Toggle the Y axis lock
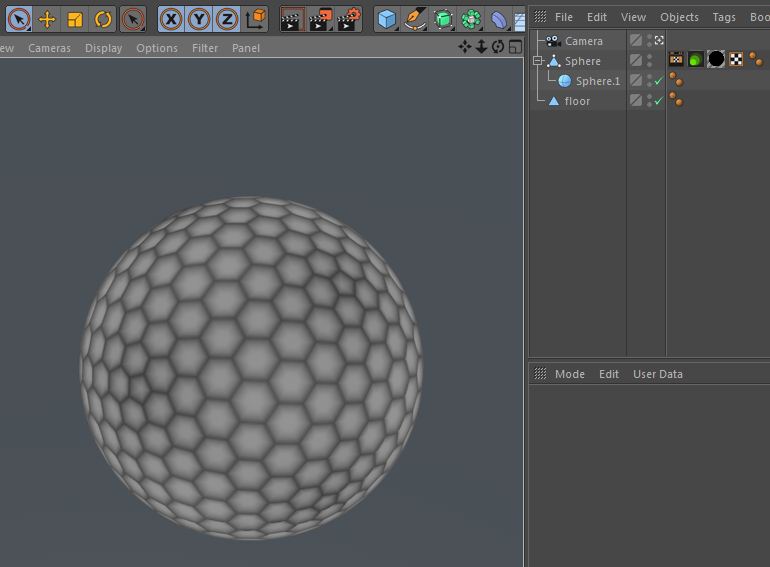The width and height of the screenshot is (770, 567). tap(199, 19)
